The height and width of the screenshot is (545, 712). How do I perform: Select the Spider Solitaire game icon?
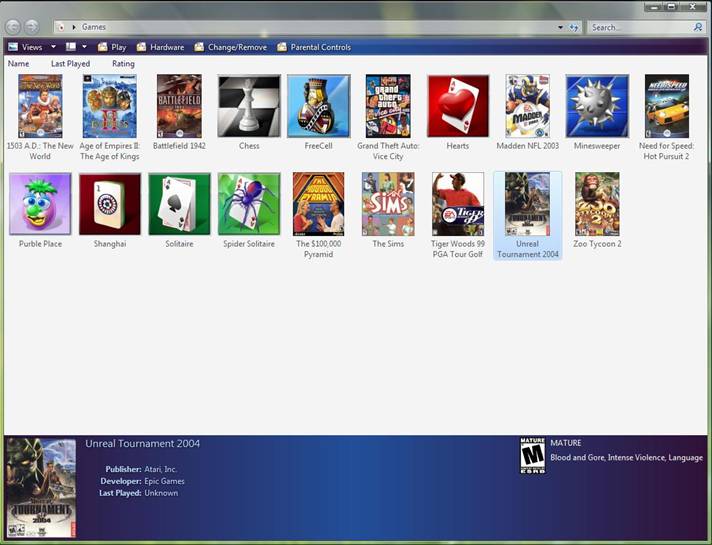(249, 204)
